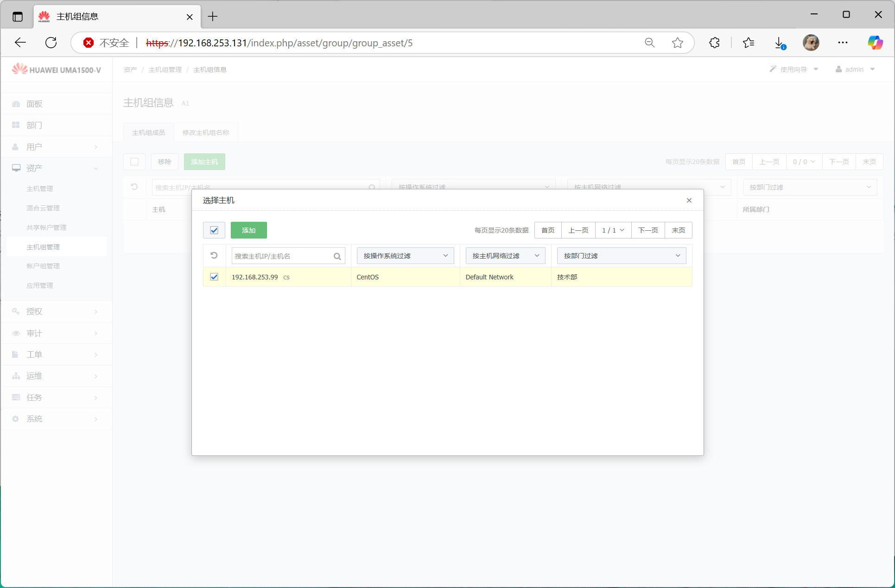Click the refresh icon in host dialog
Viewport: 895px width, 588px height.
(214, 255)
